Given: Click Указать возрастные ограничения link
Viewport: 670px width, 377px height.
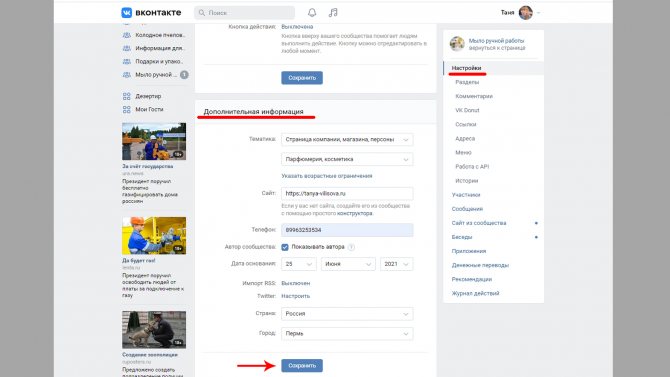Looking at the screenshot, I should click(x=327, y=176).
